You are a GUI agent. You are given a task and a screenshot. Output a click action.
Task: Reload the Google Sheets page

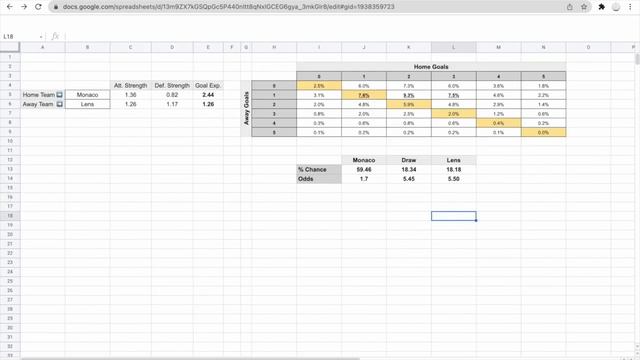tap(38, 7)
